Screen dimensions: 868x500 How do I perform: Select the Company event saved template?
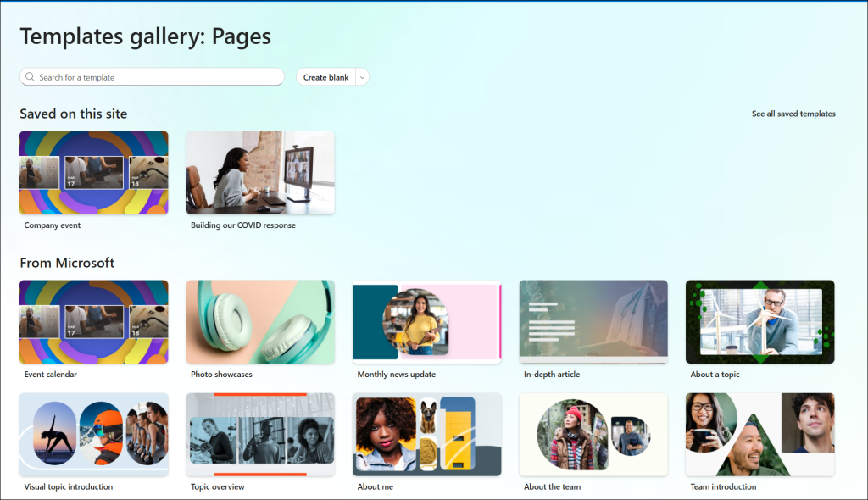[x=94, y=173]
